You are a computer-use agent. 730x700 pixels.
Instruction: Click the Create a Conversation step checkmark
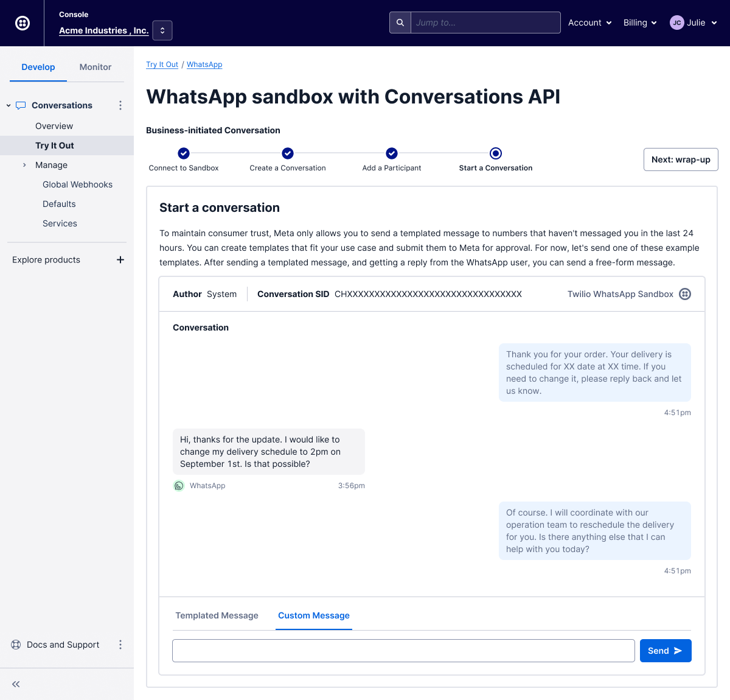click(x=288, y=153)
